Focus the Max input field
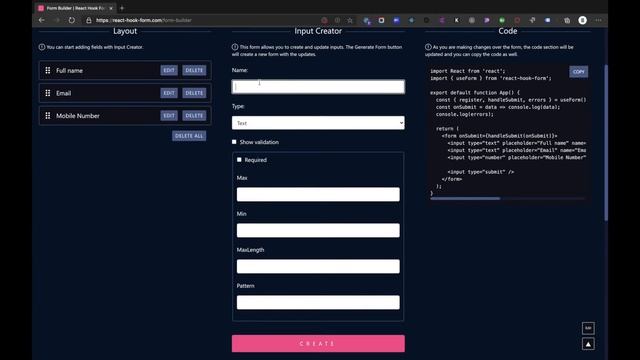Image resolution: width=640 pixels, height=360 pixels. click(x=318, y=194)
